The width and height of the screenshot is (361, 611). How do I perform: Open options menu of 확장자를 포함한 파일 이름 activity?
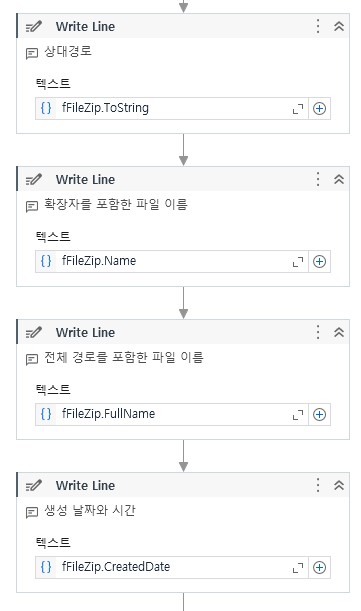click(x=318, y=179)
